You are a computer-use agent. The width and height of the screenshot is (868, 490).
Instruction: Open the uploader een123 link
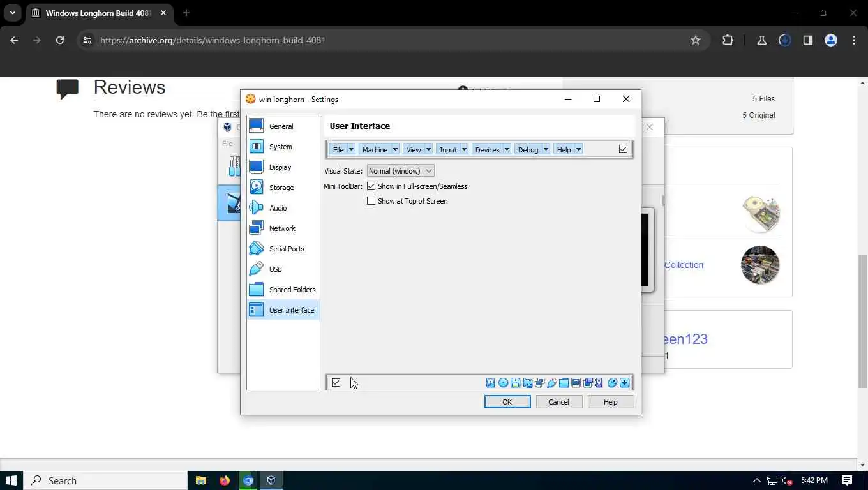click(685, 339)
